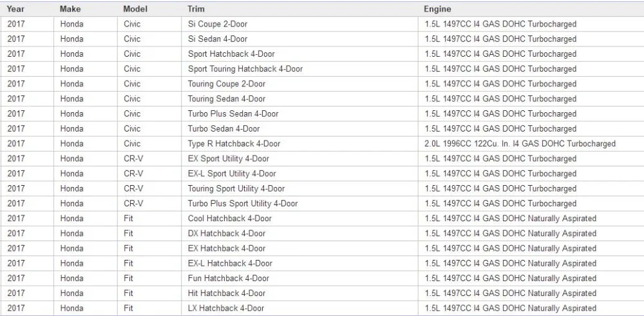
Task: Click the engine cell for Turbo Plus Sport Utility row
Action: click(x=531, y=204)
